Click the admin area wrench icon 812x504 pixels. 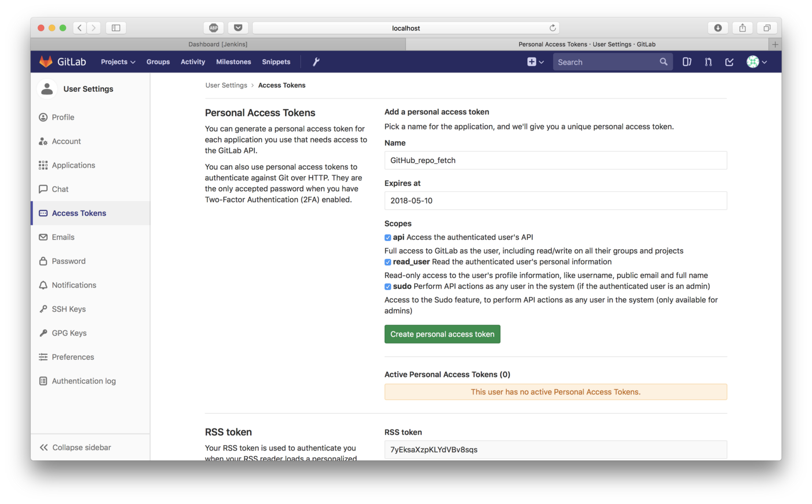tap(316, 62)
